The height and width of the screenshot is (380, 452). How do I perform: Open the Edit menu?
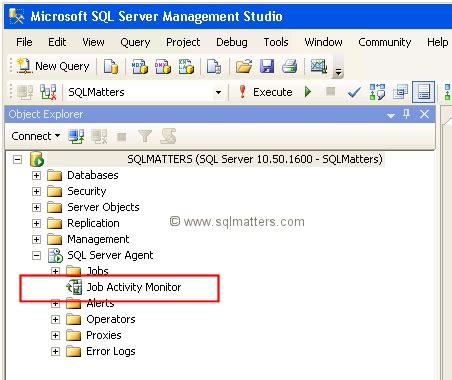click(x=57, y=42)
